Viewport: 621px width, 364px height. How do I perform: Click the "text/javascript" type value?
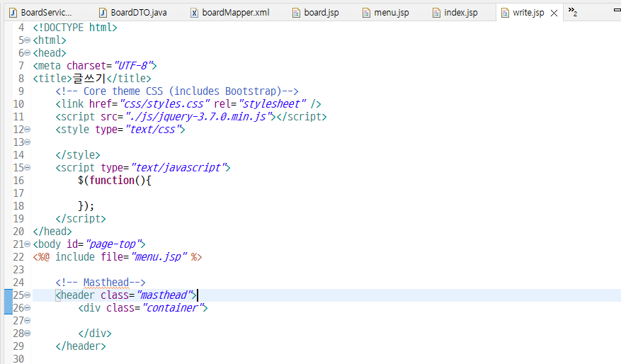point(178,168)
